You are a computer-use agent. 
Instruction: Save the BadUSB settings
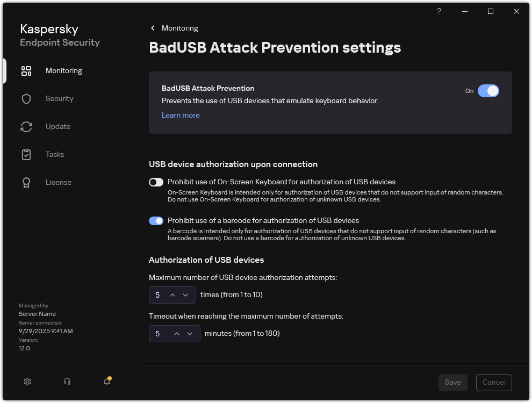pos(452,382)
